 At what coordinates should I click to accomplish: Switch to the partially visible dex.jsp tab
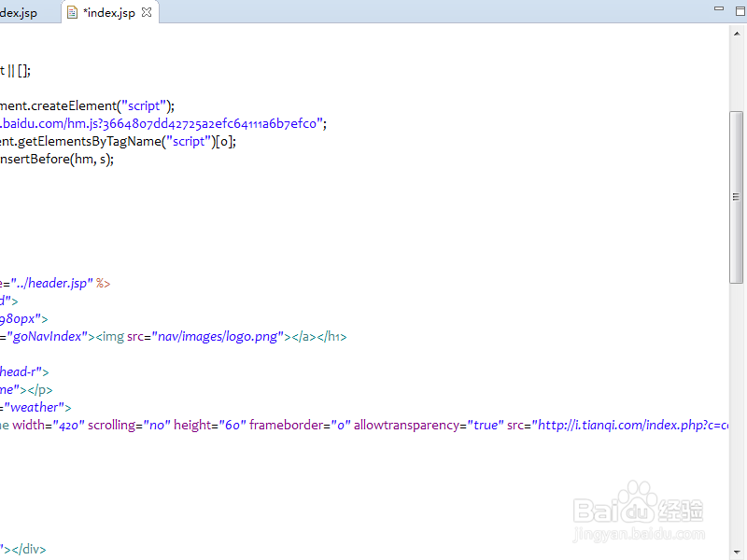(19, 13)
